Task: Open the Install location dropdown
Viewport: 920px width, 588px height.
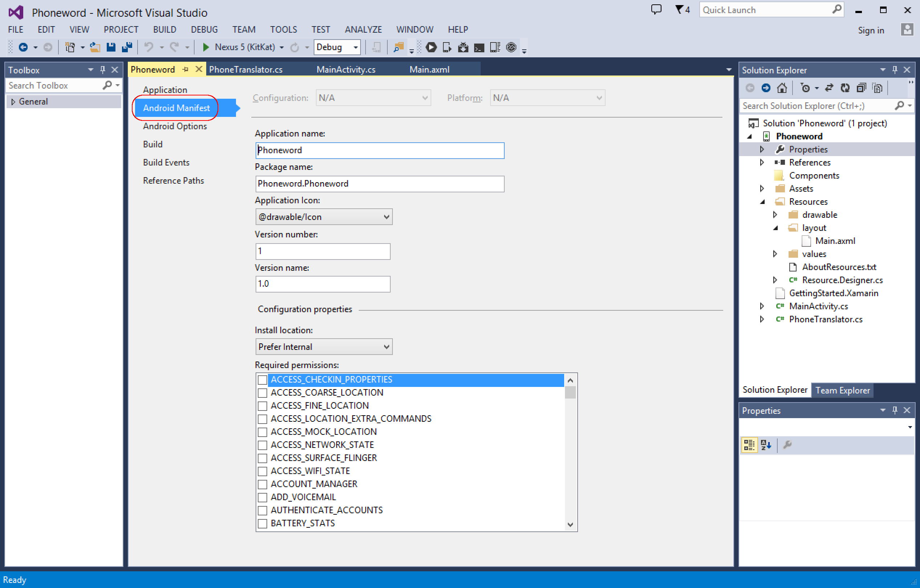Action: tap(323, 347)
